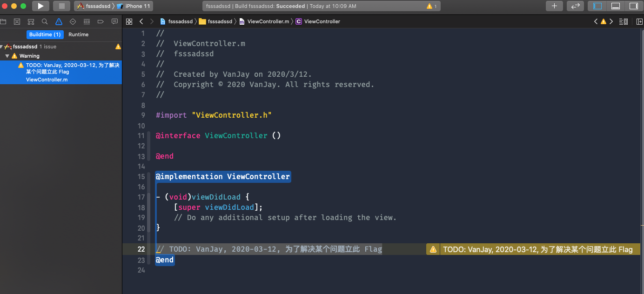The image size is (644, 294).
Task: Open the Debug navigator
Action: pos(87,21)
